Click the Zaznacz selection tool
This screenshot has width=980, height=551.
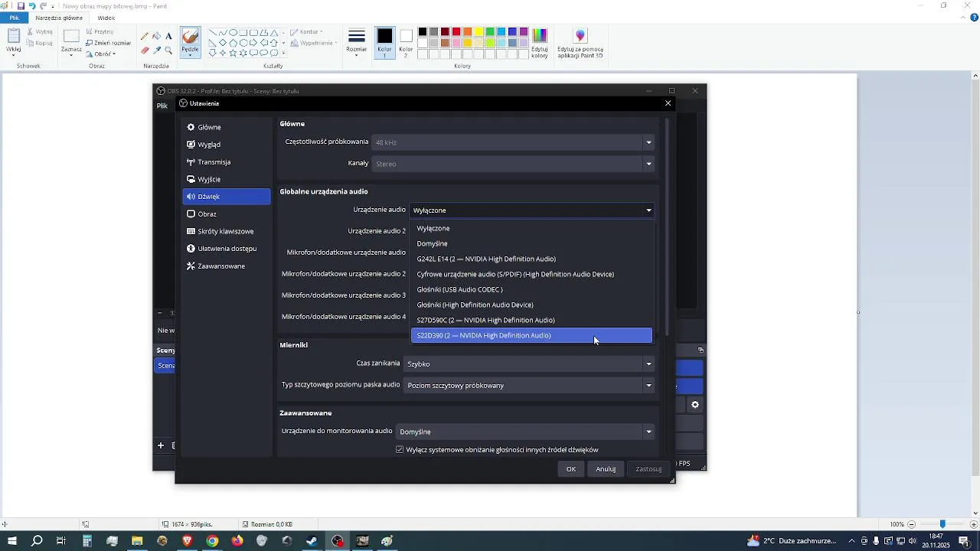pos(71,42)
